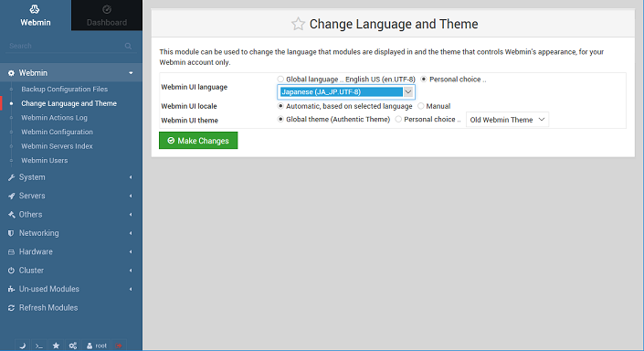Viewport: 644px width, 351px height.
Task: Click the root user button
Action: pyautogui.click(x=97, y=346)
